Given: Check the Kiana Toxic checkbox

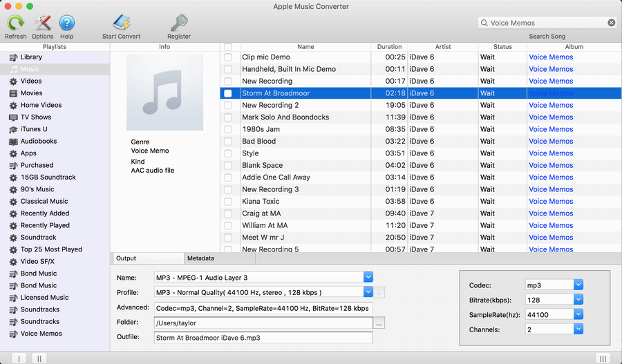Looking at the screenshot, I should point(227,202).
